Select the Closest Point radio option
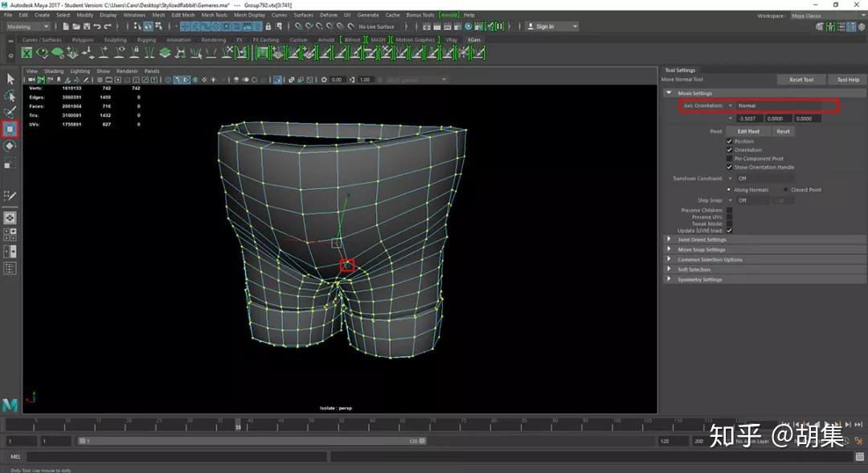 pos(785,190)
